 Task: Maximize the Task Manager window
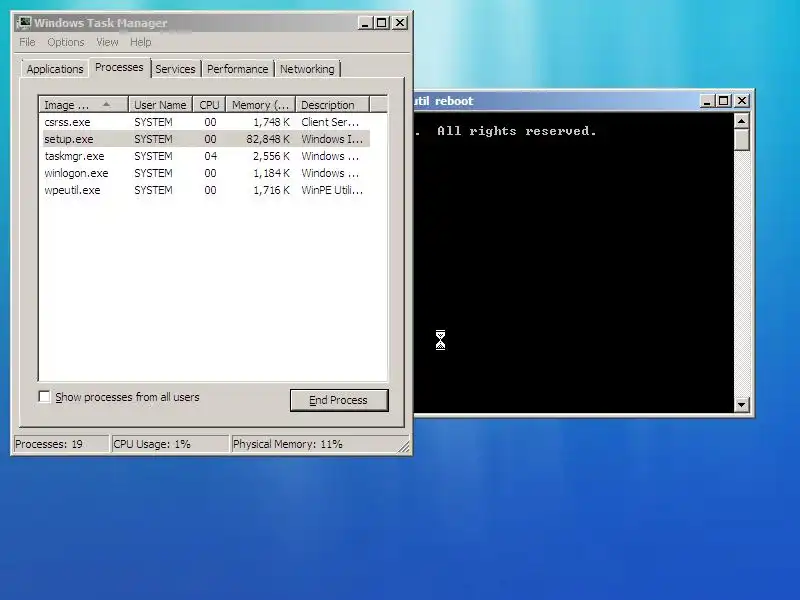point(382,23)
